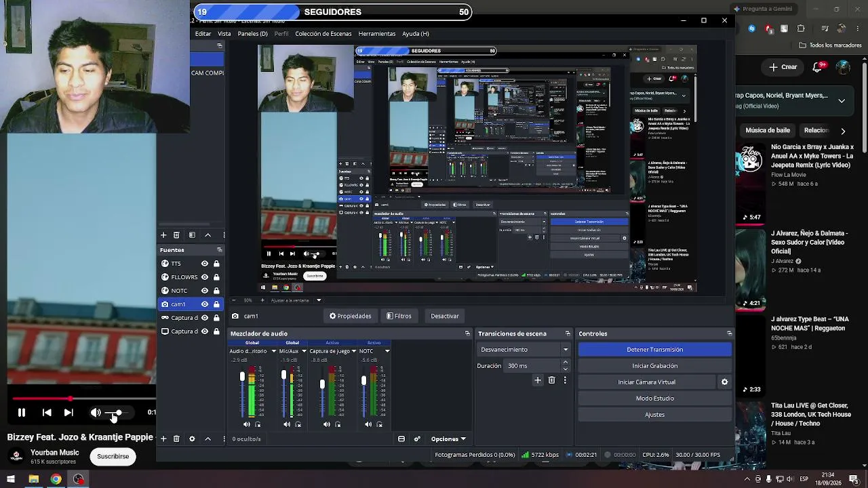Open transition options three-dot menu
Viewport: 868px width, 488px height.
(565, 380)
